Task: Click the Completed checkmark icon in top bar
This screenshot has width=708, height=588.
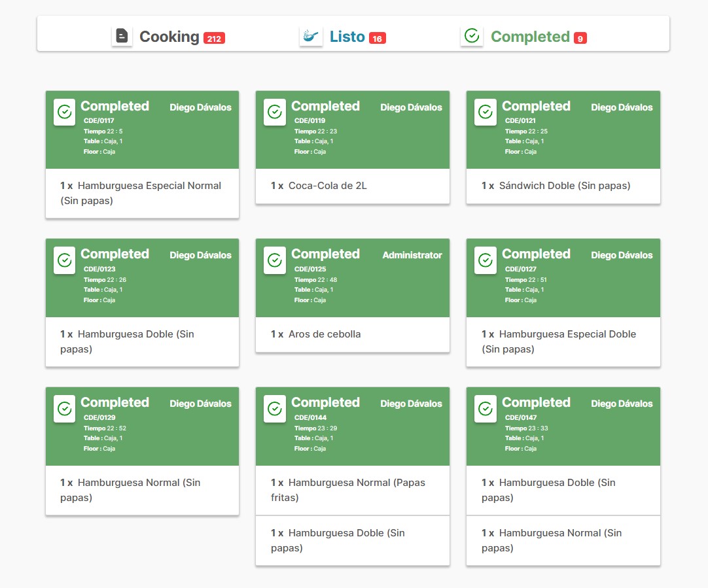Action: coord(472,37)
